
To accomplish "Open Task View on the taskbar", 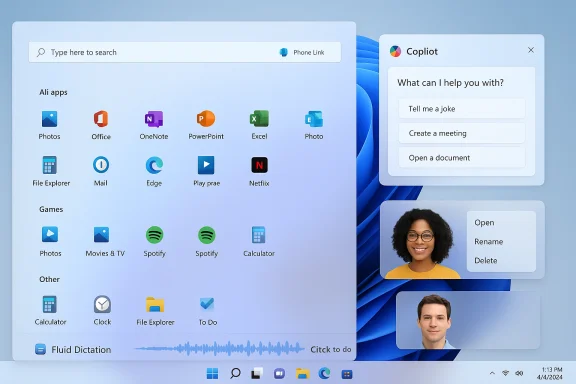I will (x=257, y=374).
